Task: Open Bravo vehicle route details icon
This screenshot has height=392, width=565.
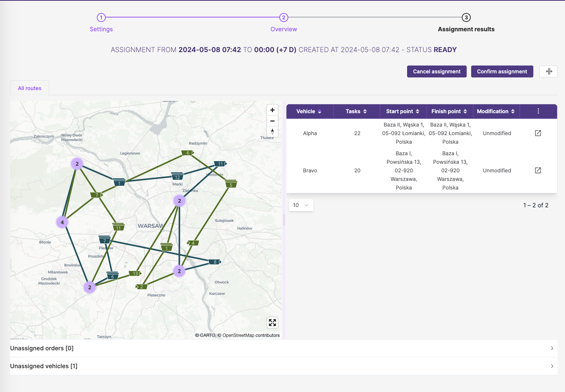Action: [538, 170]
